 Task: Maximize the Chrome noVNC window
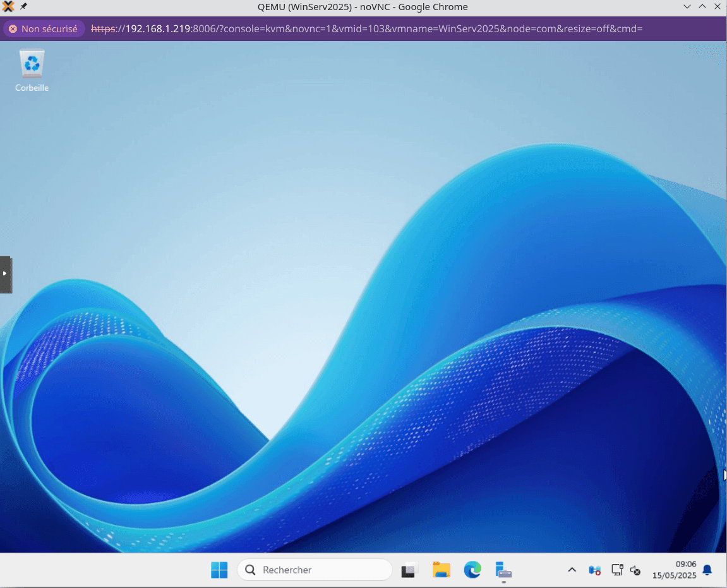(702, 6)
